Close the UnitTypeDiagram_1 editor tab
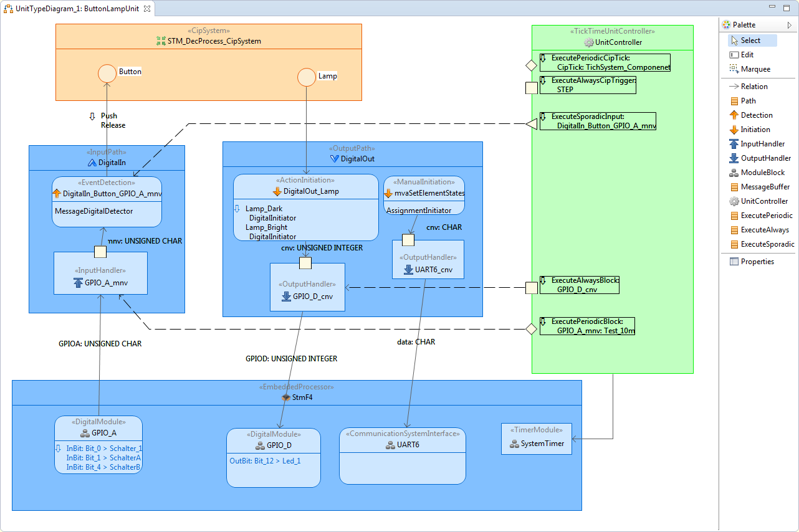The height and width of the screenshot is (532, 799). click(x=146, y=9)
